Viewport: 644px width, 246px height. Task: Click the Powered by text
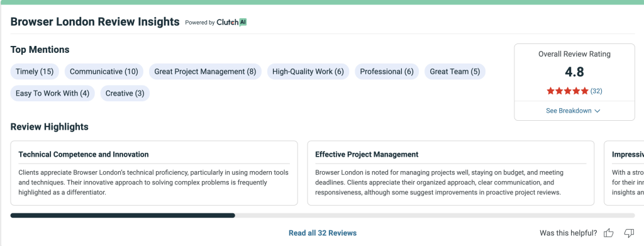click(199, 23)
